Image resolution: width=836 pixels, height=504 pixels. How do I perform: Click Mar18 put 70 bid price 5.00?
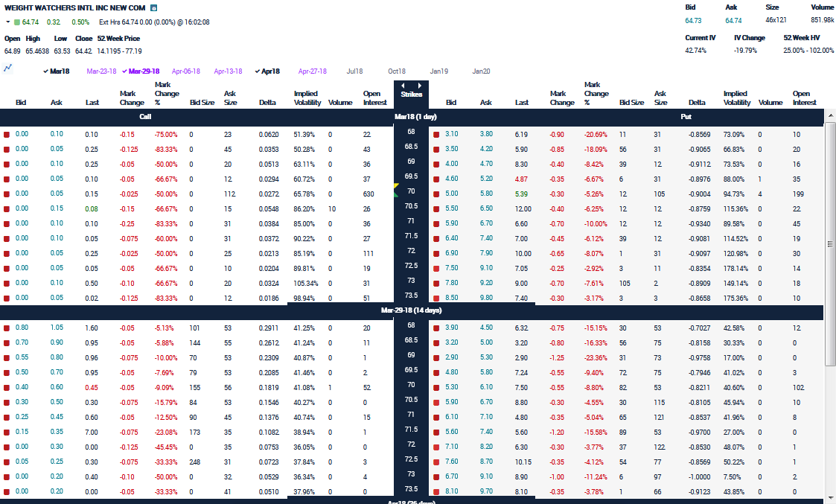pos(452,194)
